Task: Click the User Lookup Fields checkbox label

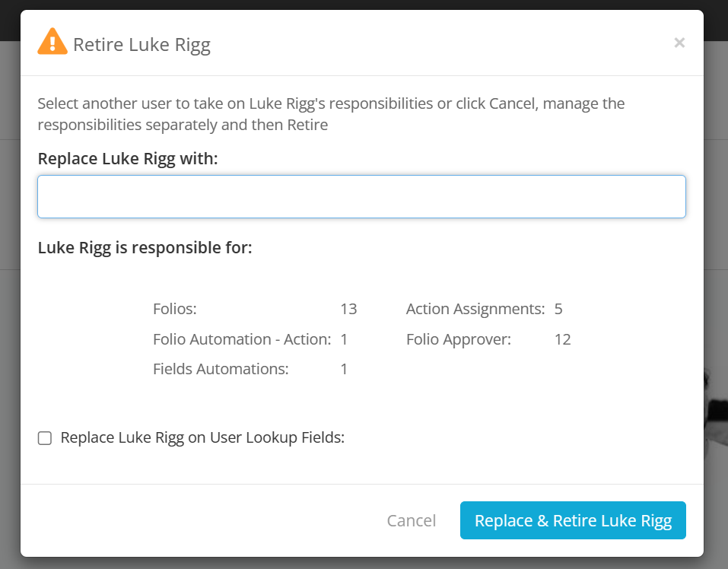Action: [202, 437]
